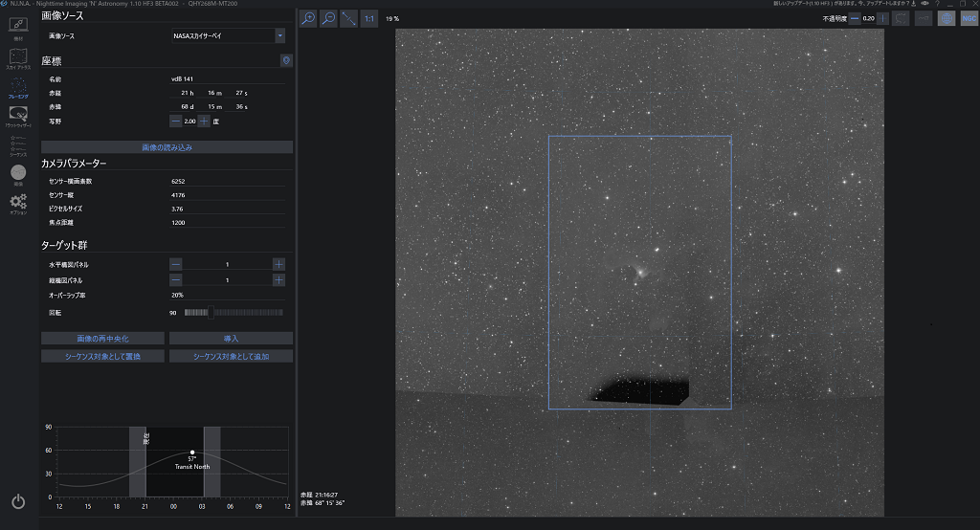The width and height of the screenshot is (980, 530).
Task: Click Add as Sequence Target (シーケンス対象として追加)
Action: point(231,356)
